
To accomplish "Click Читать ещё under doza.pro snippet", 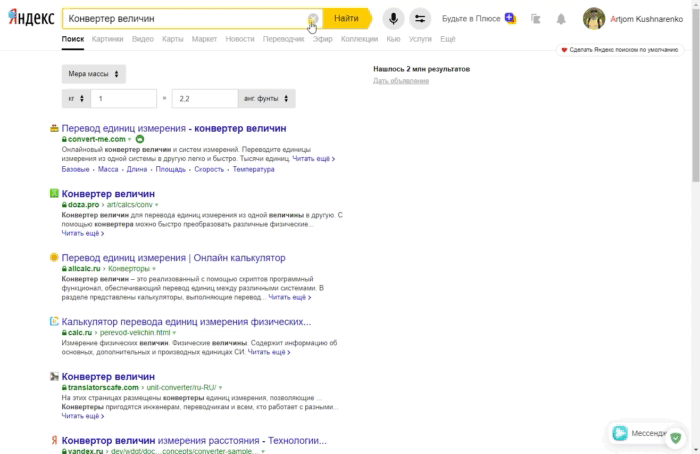I will 83,233.
